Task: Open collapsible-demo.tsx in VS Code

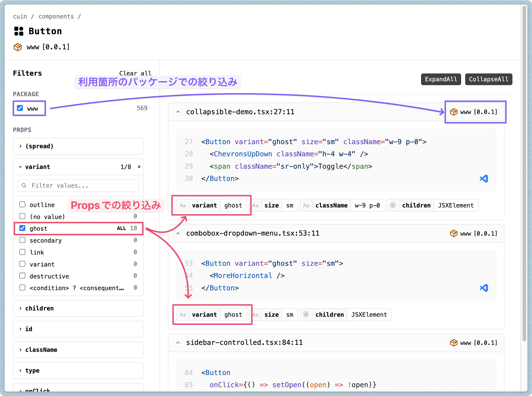Action: point(484,178)
